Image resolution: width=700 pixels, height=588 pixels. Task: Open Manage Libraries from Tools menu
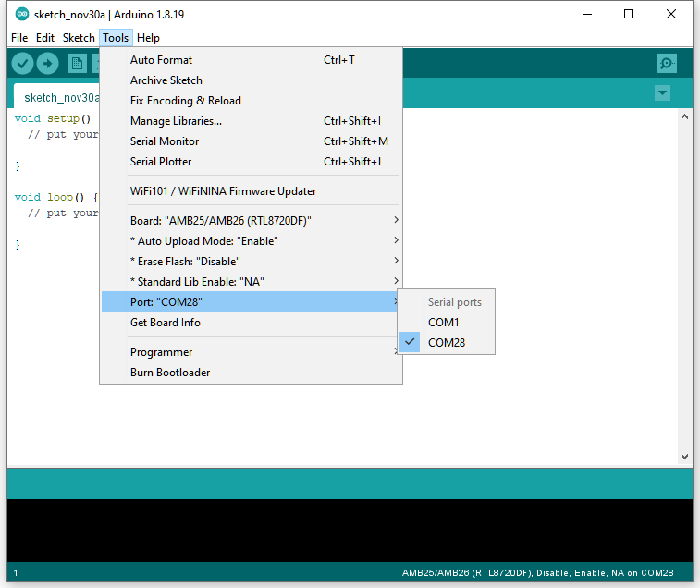click(252, 121)
